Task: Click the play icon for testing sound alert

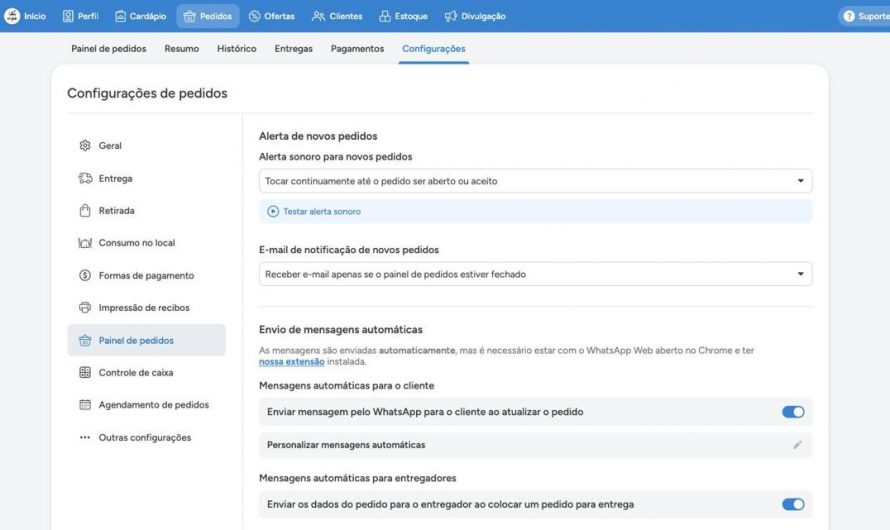Action: 273,211
